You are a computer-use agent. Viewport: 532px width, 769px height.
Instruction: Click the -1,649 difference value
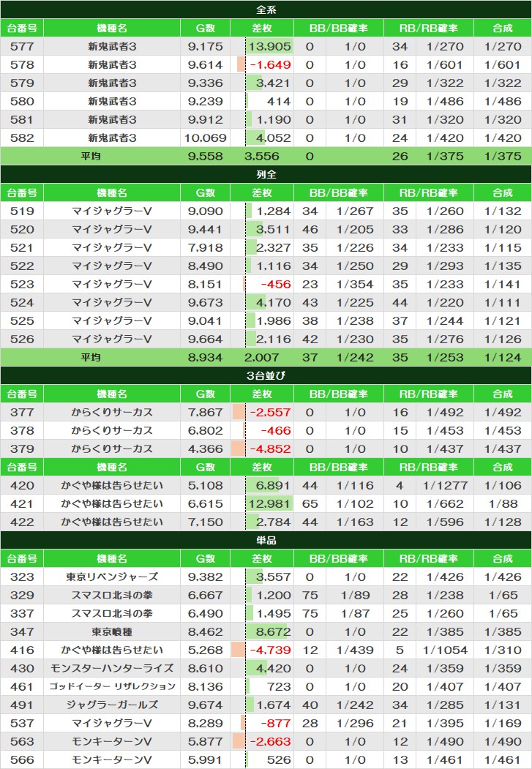coord(270,64)
